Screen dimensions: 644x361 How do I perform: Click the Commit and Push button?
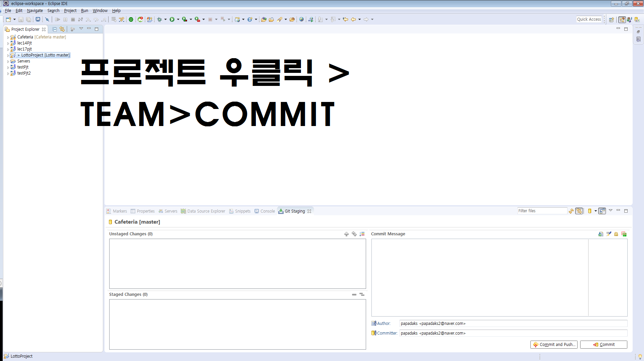(554, 345)
